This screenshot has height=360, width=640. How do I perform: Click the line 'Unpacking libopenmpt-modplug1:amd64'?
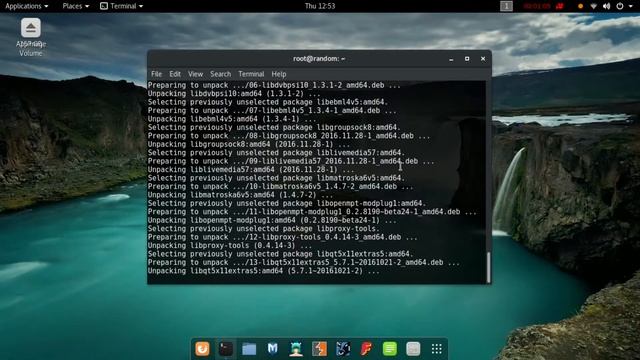click(x=272, y=220)
